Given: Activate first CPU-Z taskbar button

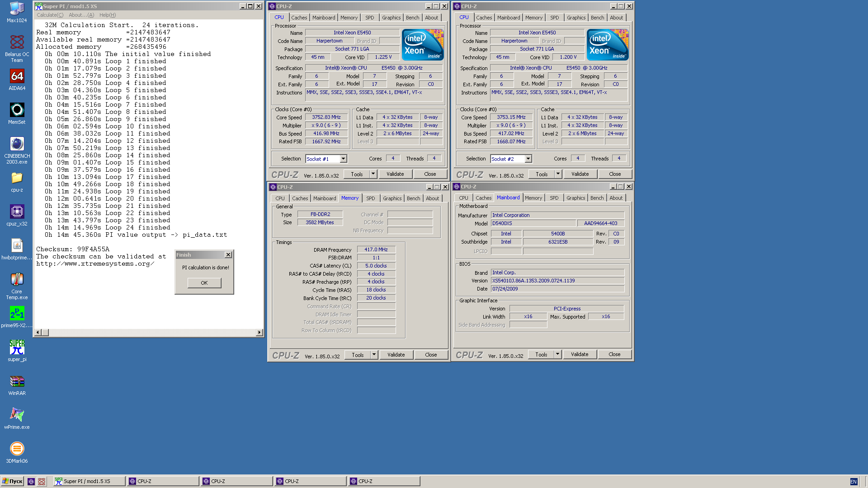Looking at the screenshot, I should tap(163, 481).
